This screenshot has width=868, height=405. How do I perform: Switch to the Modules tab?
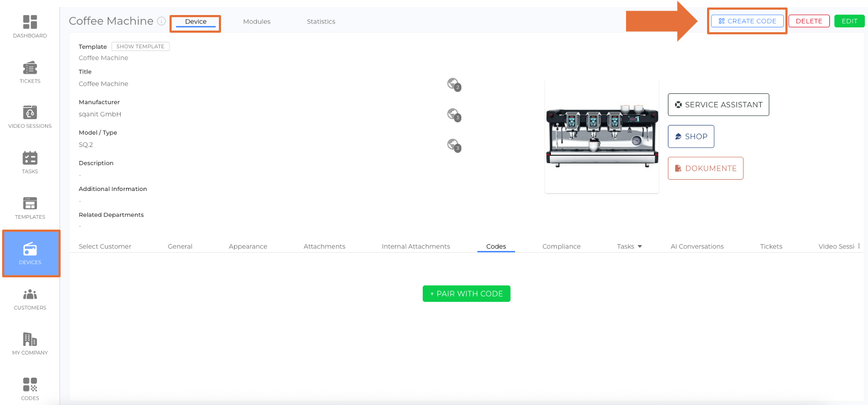256,21
